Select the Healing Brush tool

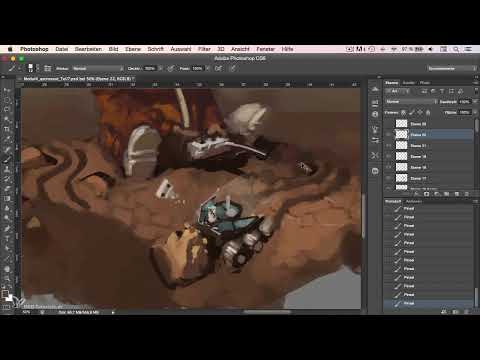tap(7, 149)
